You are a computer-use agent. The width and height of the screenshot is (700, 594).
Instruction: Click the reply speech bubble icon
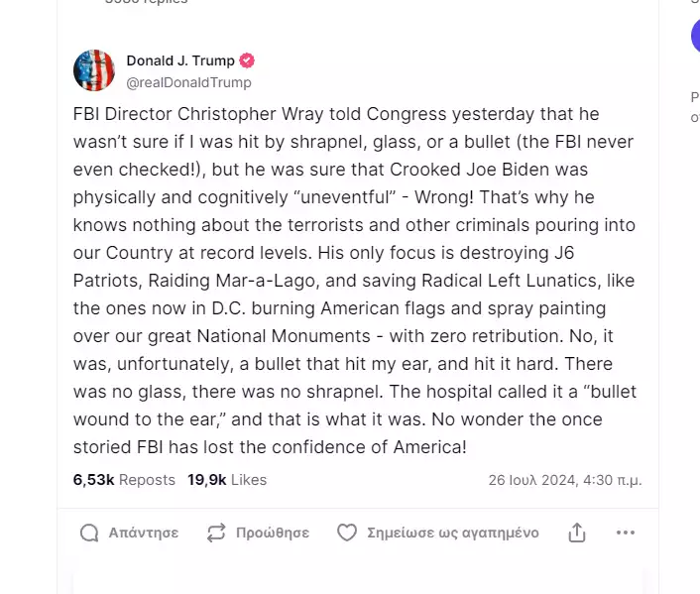(89, 533)
